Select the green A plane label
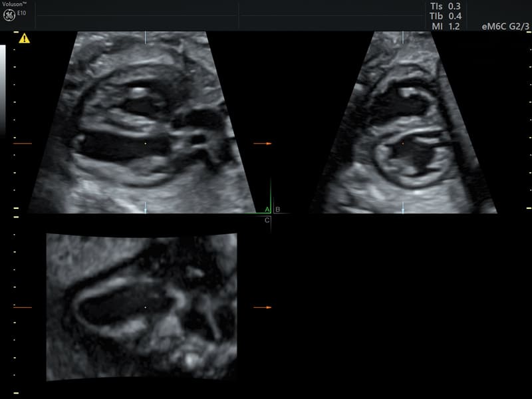 pyautogui.click(x=267, y=209)
